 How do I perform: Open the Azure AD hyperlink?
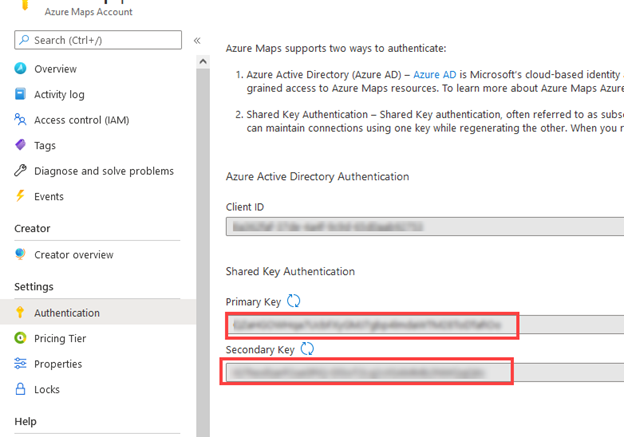coord(435,74)
